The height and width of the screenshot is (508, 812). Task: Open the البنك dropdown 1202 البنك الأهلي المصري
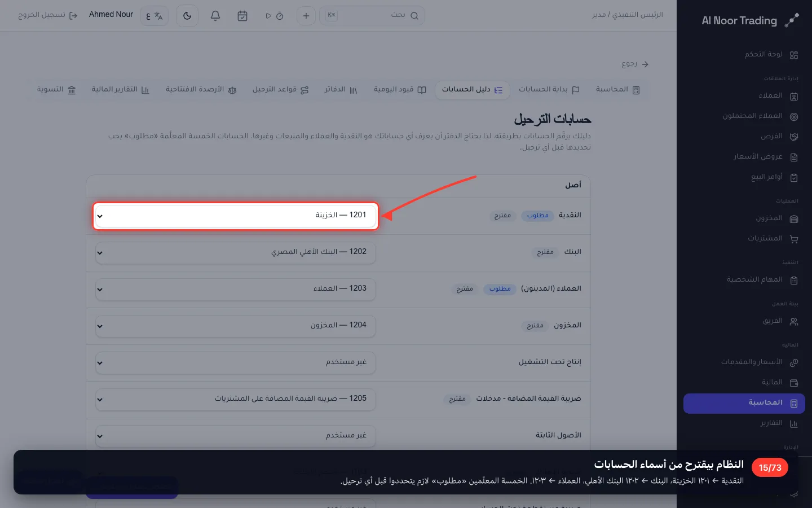pyautogui.click(x=236, y=252)
